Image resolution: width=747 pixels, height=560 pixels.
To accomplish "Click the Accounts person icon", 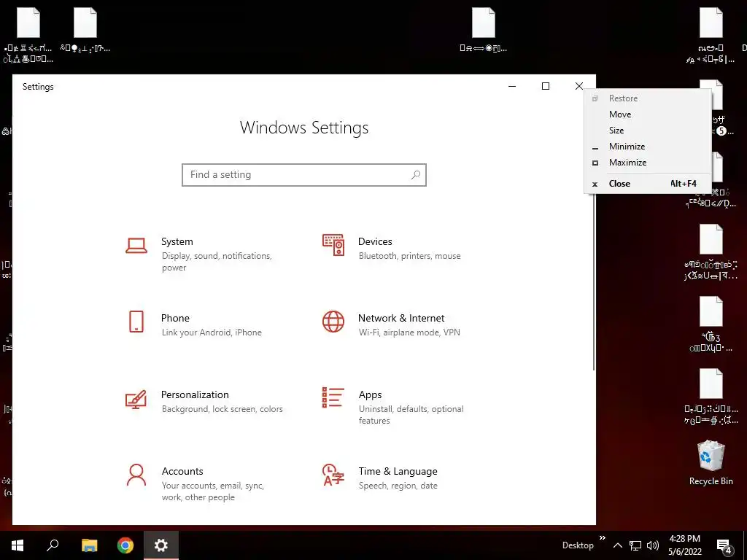I will [136, 475].
